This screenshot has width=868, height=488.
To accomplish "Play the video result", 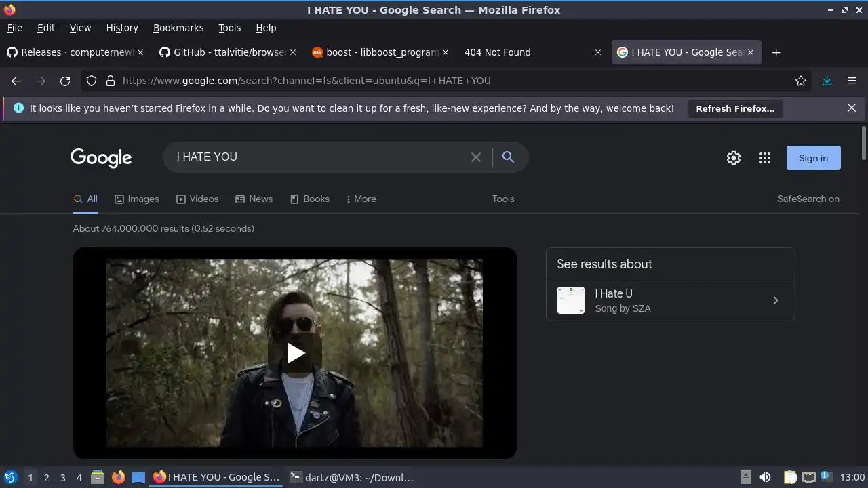I will [295, 353].
